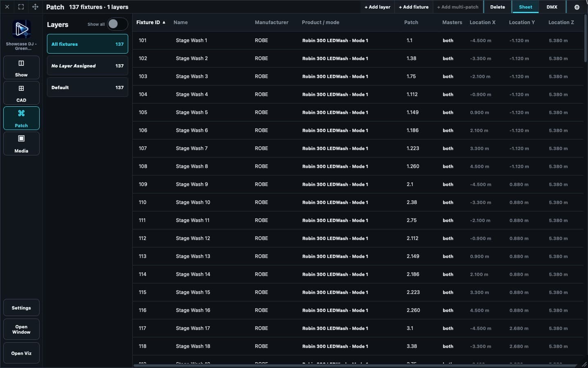588x368 pixels.
Task: Select the No Layer Assigned layer
Action: coord(87,65)
